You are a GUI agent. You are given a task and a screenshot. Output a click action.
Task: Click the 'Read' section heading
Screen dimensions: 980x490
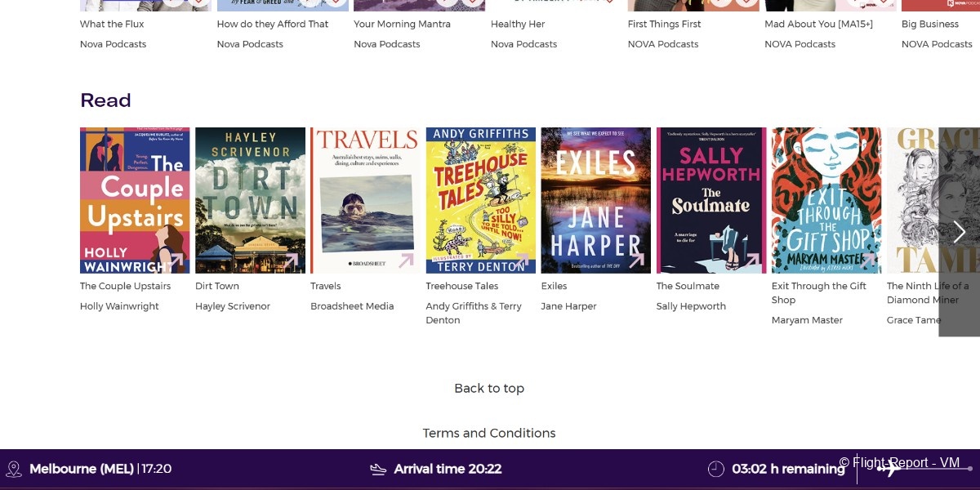(x=105, y=100)
